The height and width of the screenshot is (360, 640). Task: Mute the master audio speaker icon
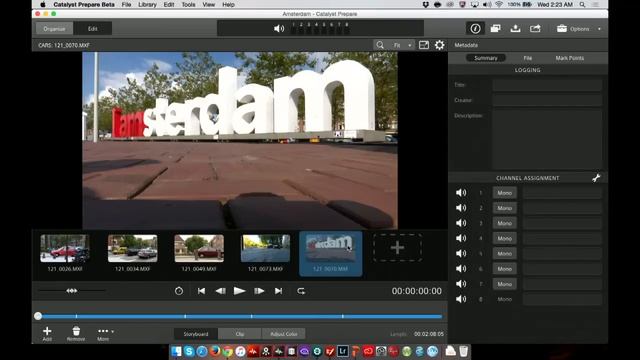[279, 29]
